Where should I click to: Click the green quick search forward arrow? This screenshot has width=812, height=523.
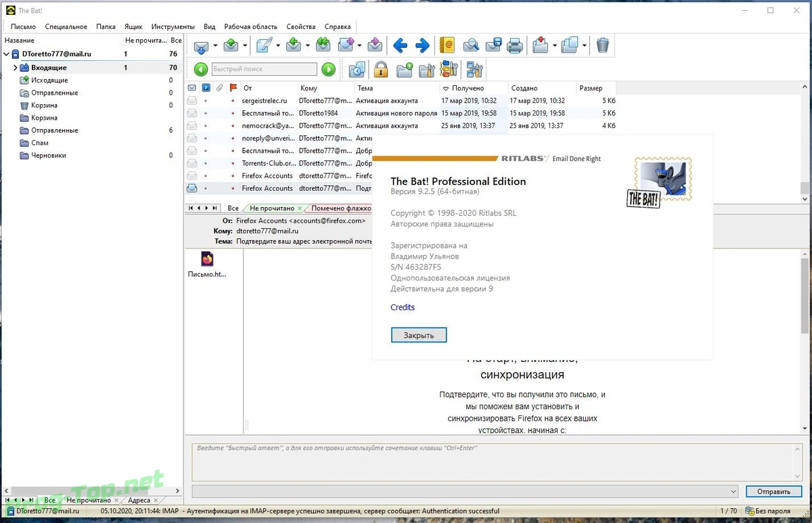click(328, 69)
